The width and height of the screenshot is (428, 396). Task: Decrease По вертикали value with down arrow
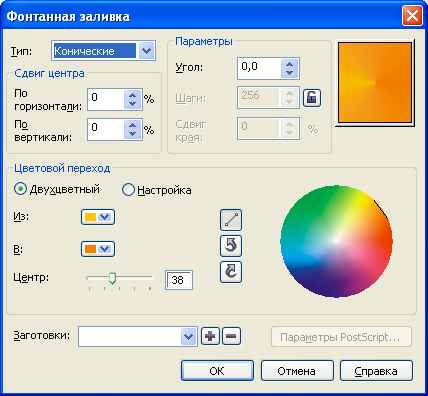coord(133,134)
